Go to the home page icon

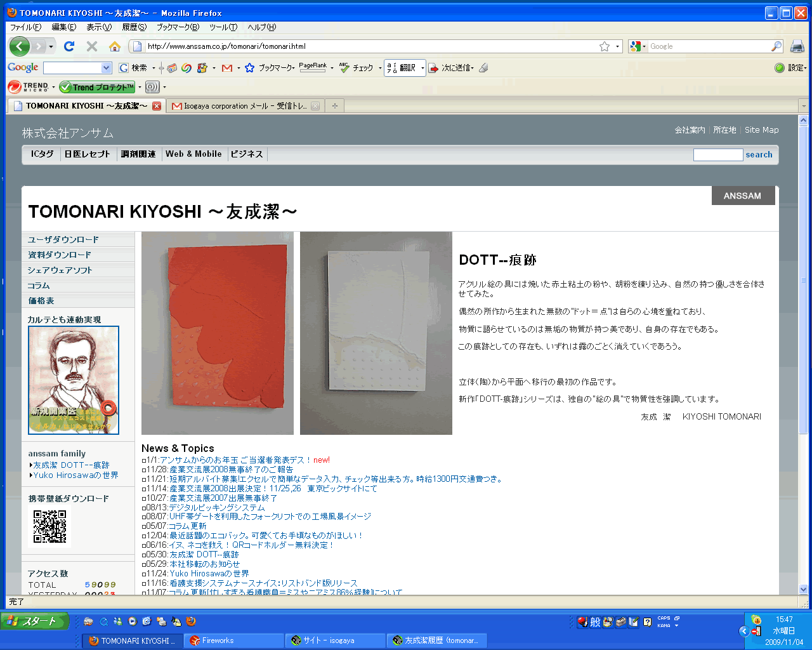point(115,46)
